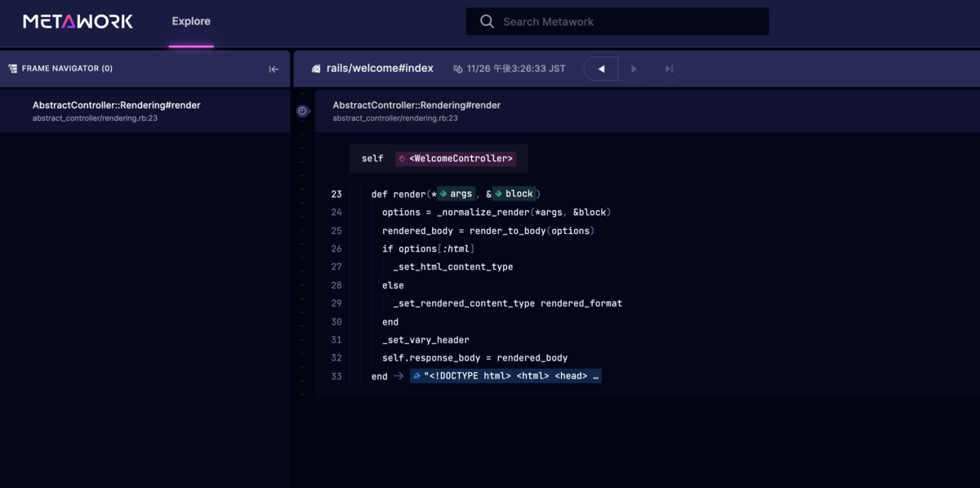Viewport: 980px width, 488px height.
Task: Step forward to next frame
Action: tap(634, 69)
